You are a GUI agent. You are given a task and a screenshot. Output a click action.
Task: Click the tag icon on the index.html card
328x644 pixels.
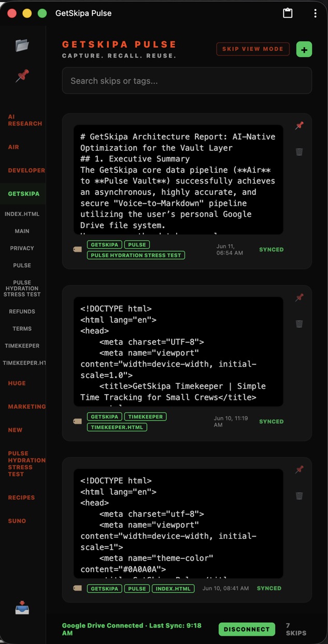(x=78, y=588)
